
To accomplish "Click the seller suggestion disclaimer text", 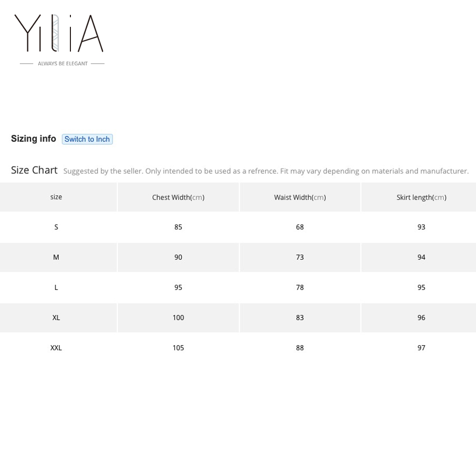I will coord(266,171).
